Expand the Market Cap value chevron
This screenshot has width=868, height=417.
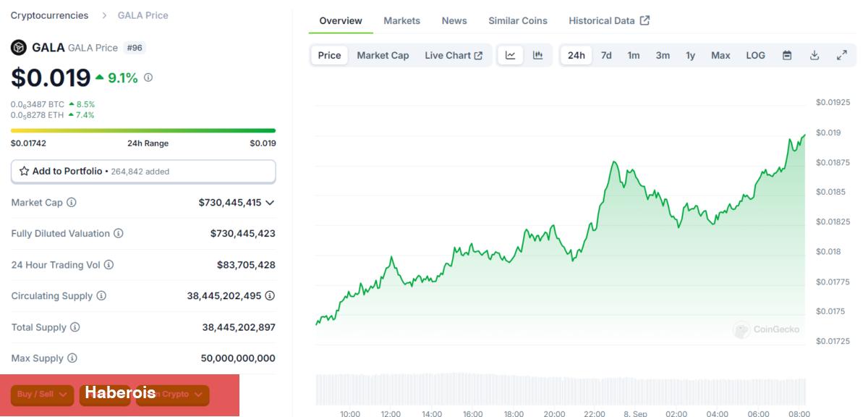(x=270, y=203)
